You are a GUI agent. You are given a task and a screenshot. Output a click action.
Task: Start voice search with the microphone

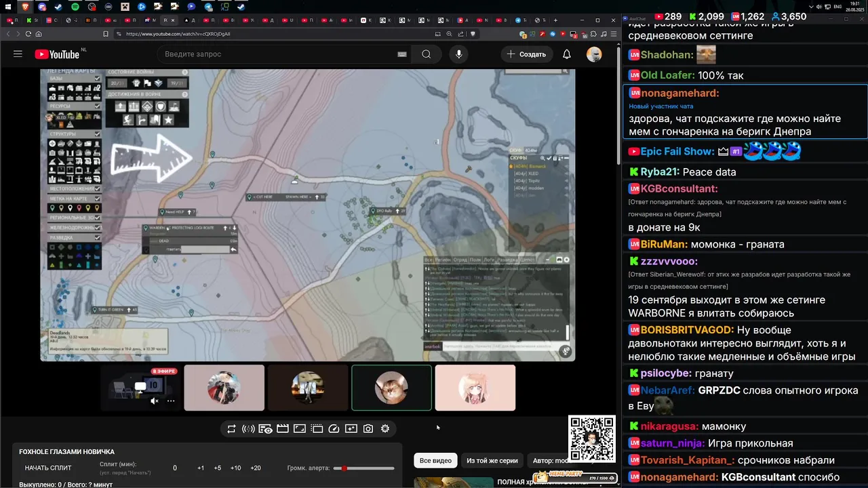coord(458,54)
